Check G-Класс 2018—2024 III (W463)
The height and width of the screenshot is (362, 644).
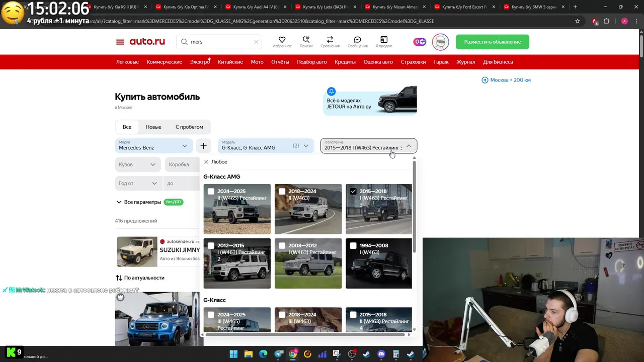coord(282,315)
